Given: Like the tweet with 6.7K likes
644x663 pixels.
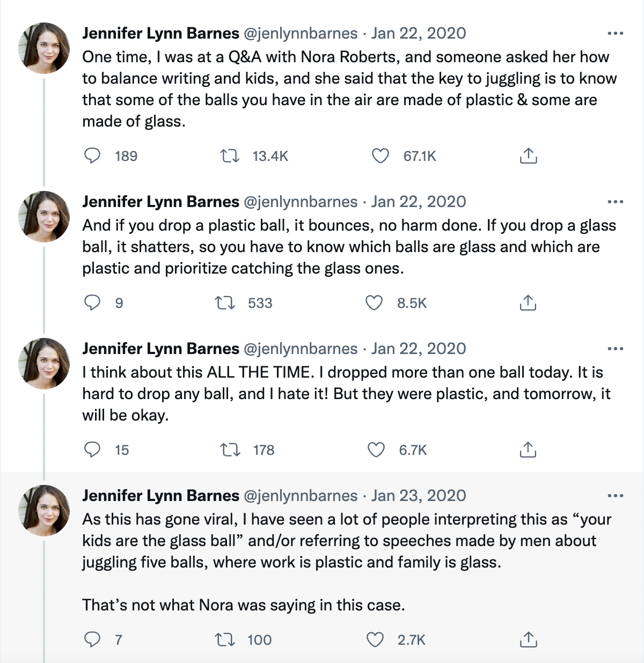Looking at the screenshot, I should pos(376,450).
